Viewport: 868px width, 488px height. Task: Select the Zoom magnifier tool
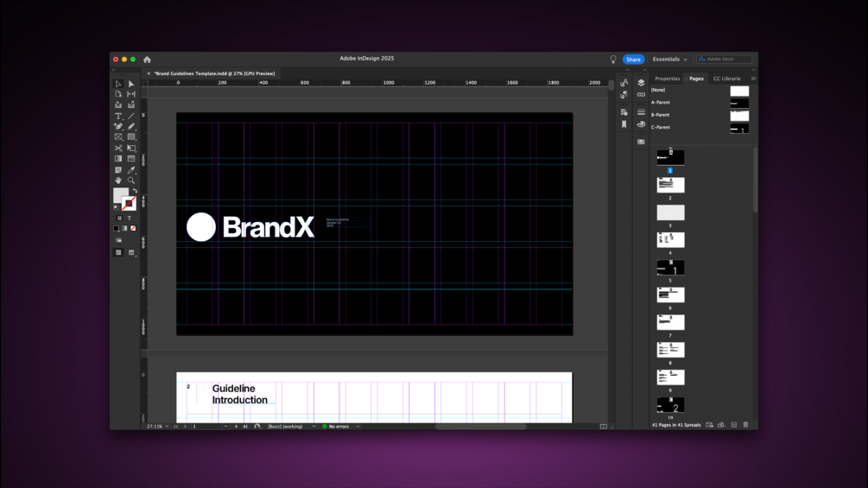click(x=131, y=181)
